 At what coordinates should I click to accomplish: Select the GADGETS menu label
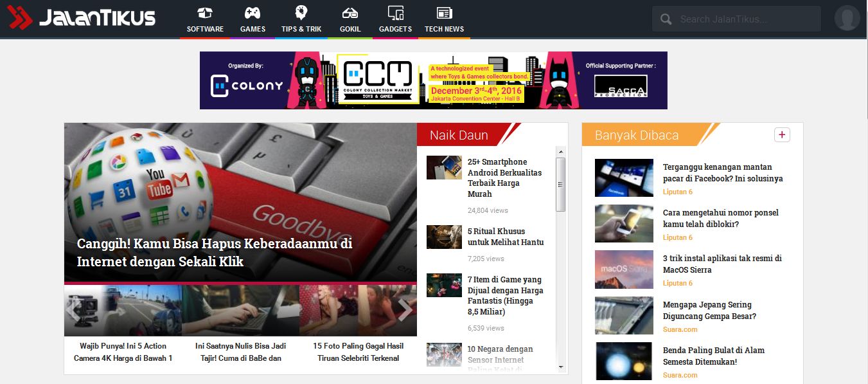(x=395, y=29)
